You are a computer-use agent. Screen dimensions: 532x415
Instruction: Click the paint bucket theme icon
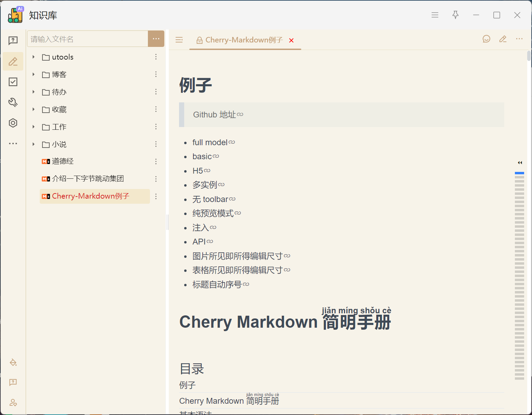13,362
